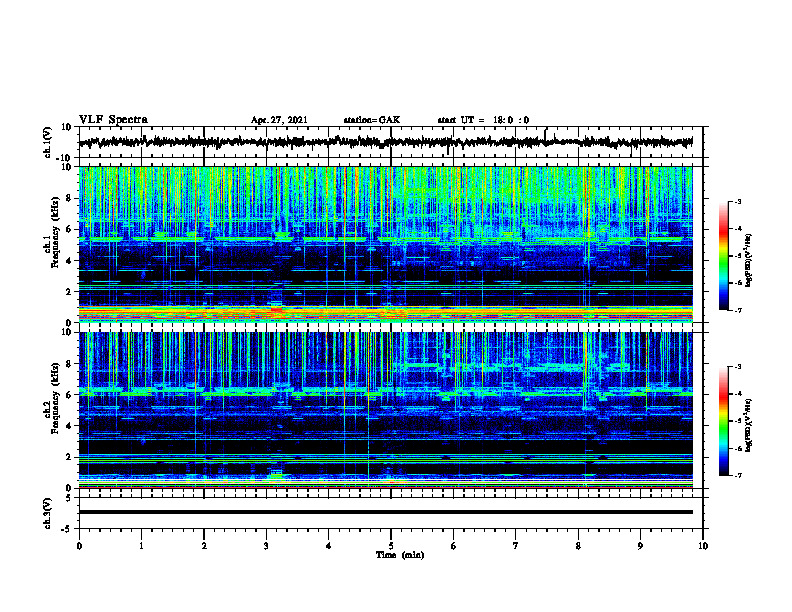
Task: Click time axis tick label "3"
Action: coord(266,546)
